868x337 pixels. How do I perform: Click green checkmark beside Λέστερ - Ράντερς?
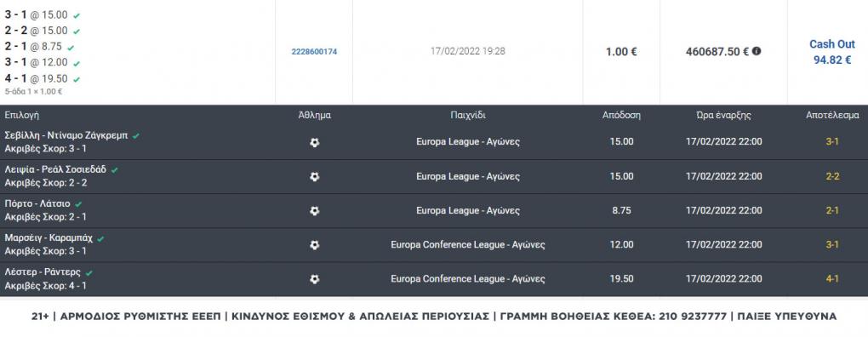tap(89, 273)
